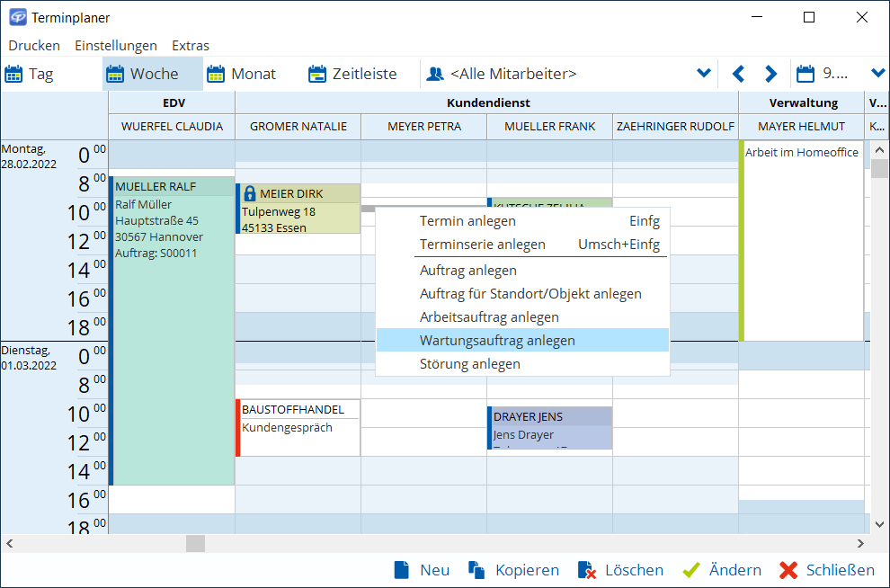
Task: Click Ändern with green checkmark
Action: pyautogui.click(x=721, y=570)
